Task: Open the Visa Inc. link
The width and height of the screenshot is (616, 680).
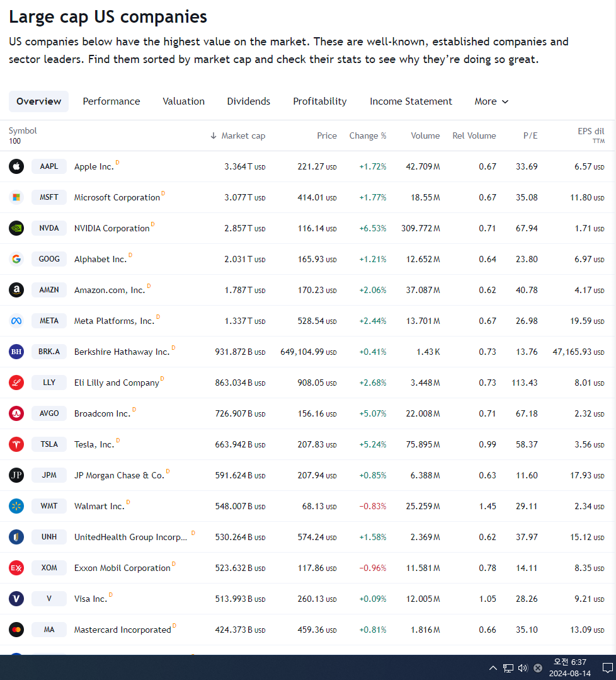Action: tap(91, 599)
